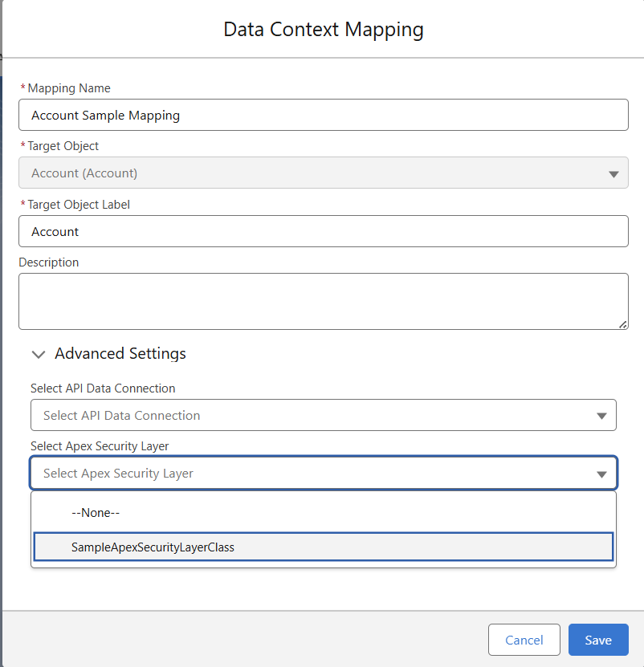Click the Description field label
Screen dimensions: 644x667
(x=49, y=262)
